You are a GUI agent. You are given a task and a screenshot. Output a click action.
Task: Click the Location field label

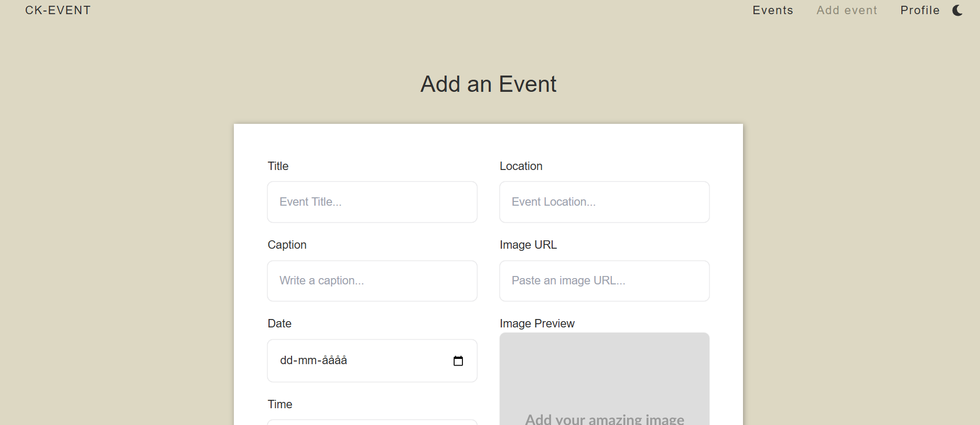[521, 166]
